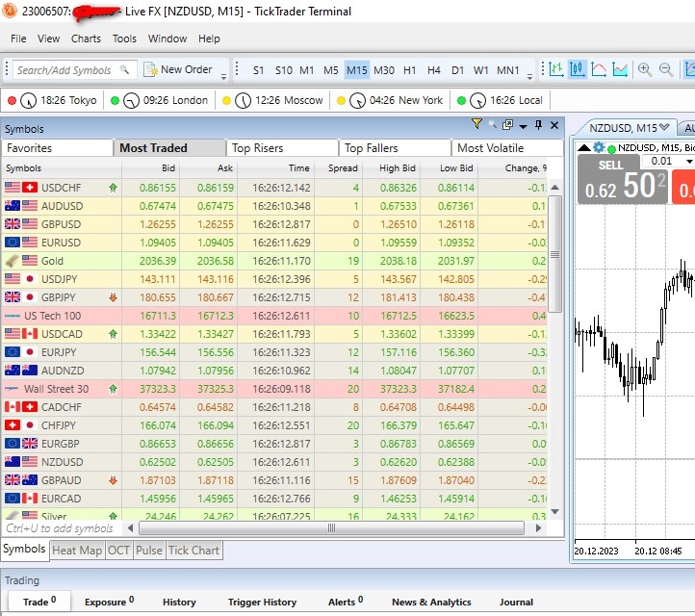This screenshot has width=695, height=616.
Task: Click the Moscow clock icon
Action: [x=243, y=101]
